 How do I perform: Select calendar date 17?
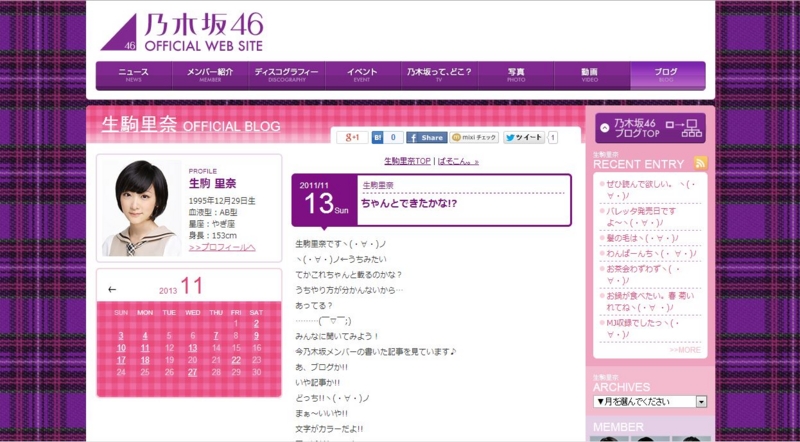tap(121, 360)
